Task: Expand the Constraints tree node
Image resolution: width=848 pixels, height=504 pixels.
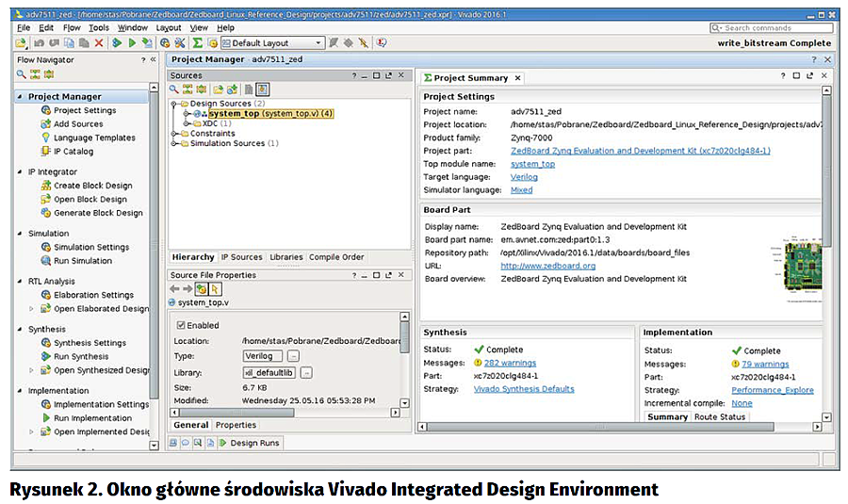Action: coord(174,134)
